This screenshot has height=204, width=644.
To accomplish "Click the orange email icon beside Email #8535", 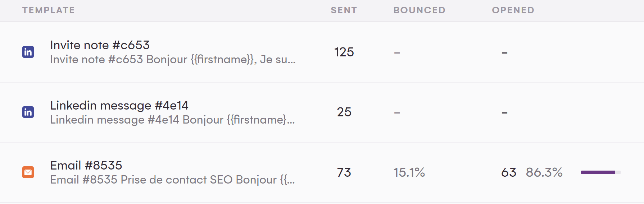I will pos(28,172).
